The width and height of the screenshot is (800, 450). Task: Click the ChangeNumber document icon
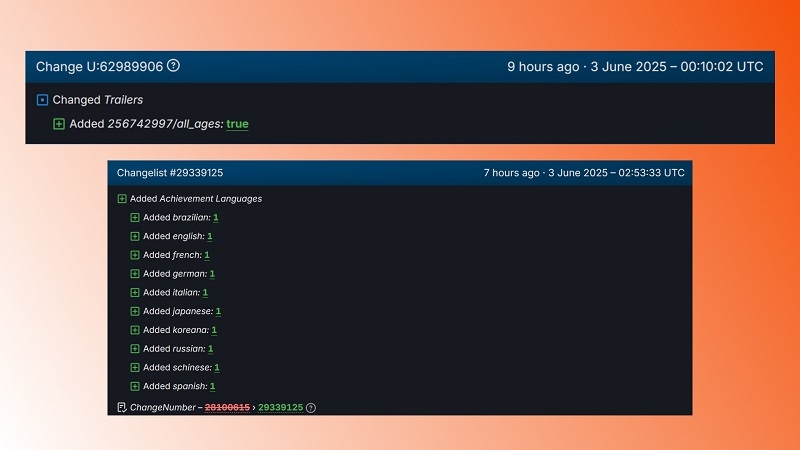(x=122, y=407)
